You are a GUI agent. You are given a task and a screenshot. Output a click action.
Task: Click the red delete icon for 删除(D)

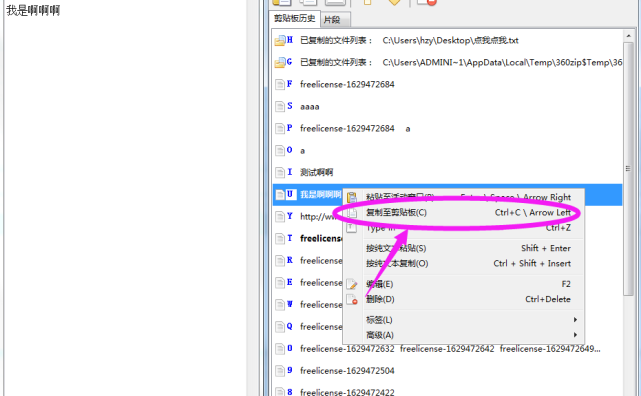[352, 300]
